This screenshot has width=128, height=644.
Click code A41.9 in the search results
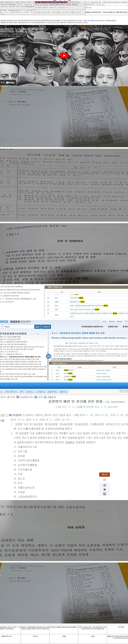click(58, 376)
